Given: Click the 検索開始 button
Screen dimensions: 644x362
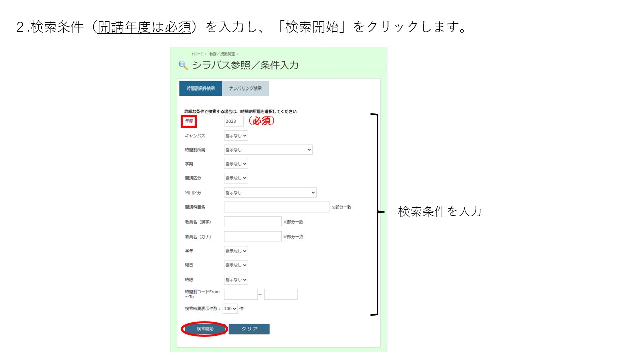Looking at the screenshot, I should [x=205, y=329].
